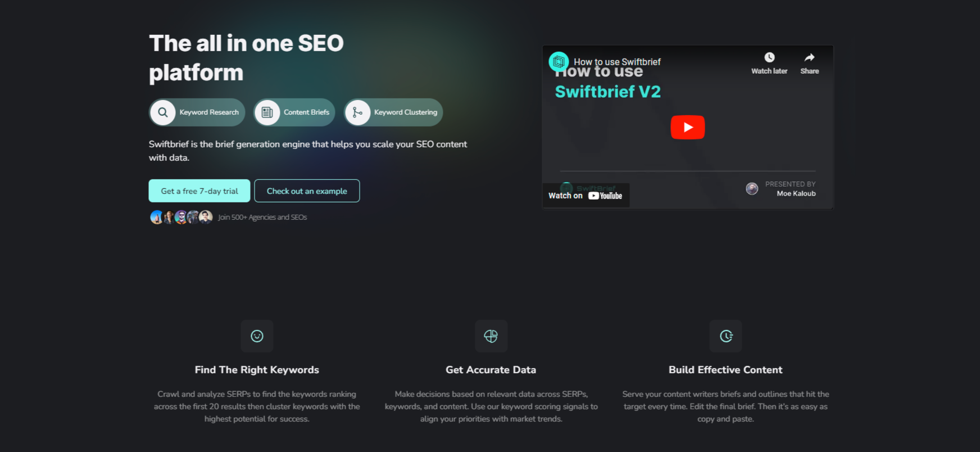
Task: Click the clock icon above Build Effective Content
Action: (725, 336)
